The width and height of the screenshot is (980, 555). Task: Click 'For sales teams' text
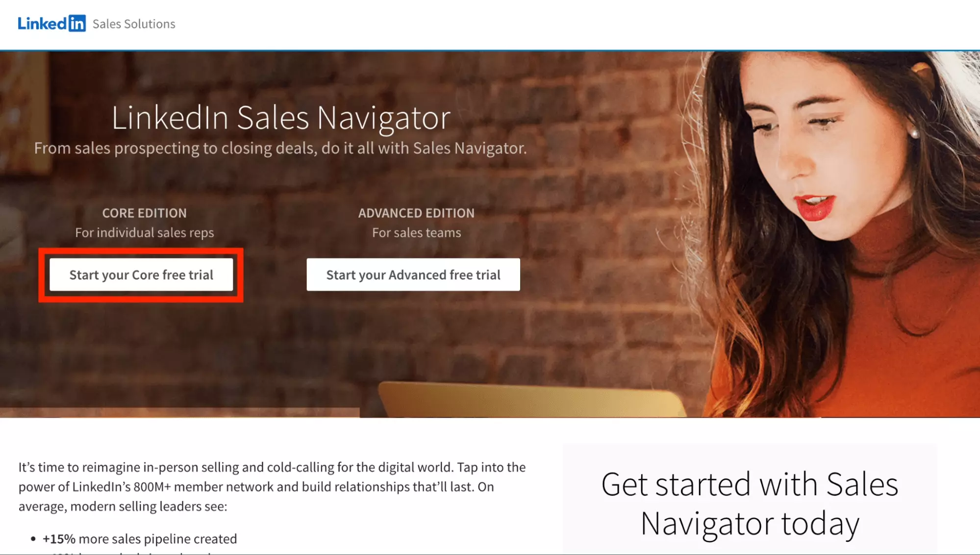[416, 232]
